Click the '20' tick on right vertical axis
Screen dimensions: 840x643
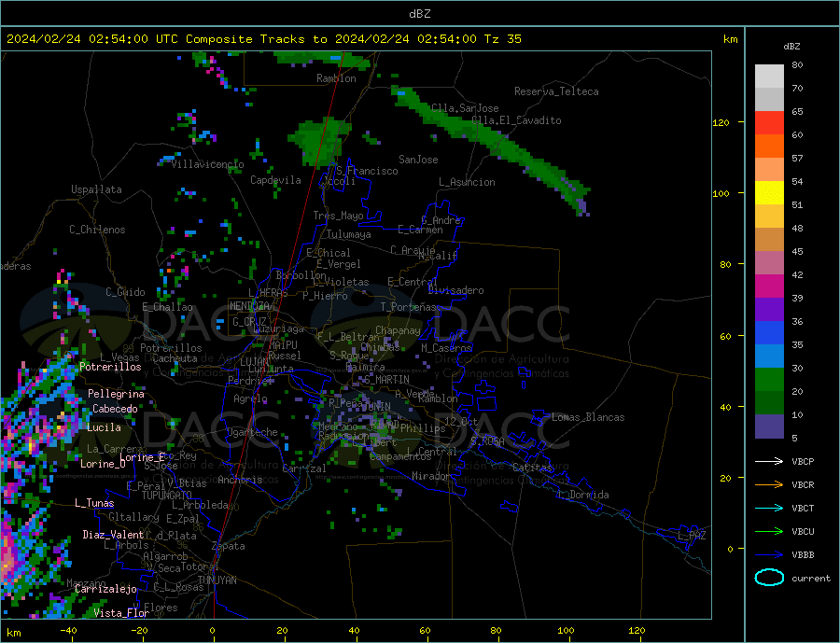click(x=725, y=478)
